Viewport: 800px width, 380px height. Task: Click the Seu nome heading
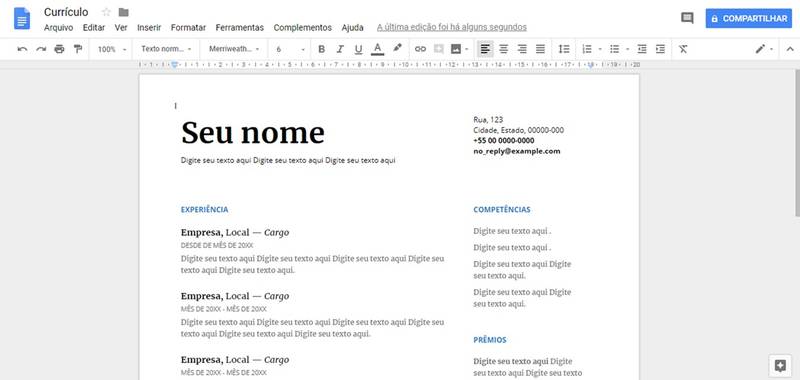pyautogui.click(x=253, y=134)
